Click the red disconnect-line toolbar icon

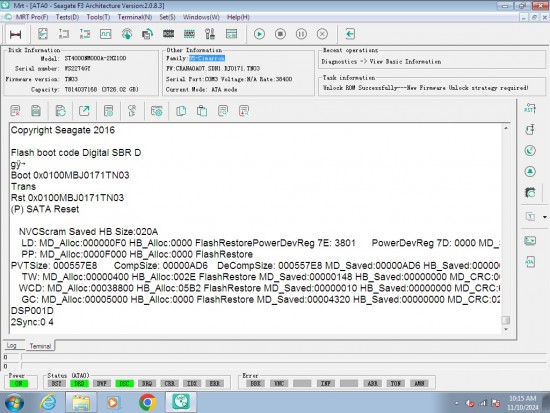(x=15, y=34)
